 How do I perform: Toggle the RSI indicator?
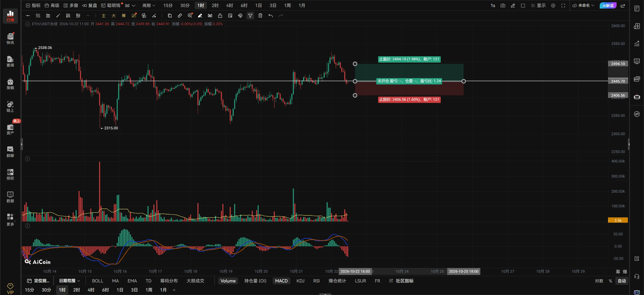click(x=316, y=281)
